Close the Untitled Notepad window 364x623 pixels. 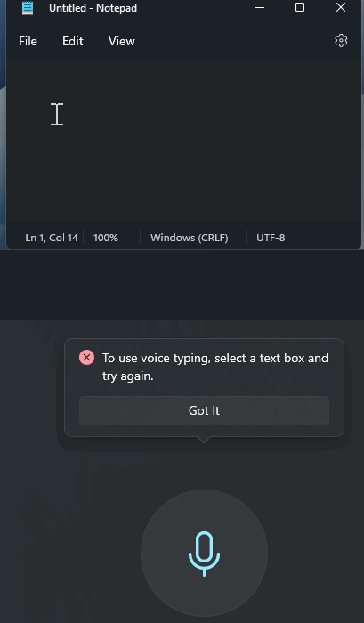[x=341, y=7]
